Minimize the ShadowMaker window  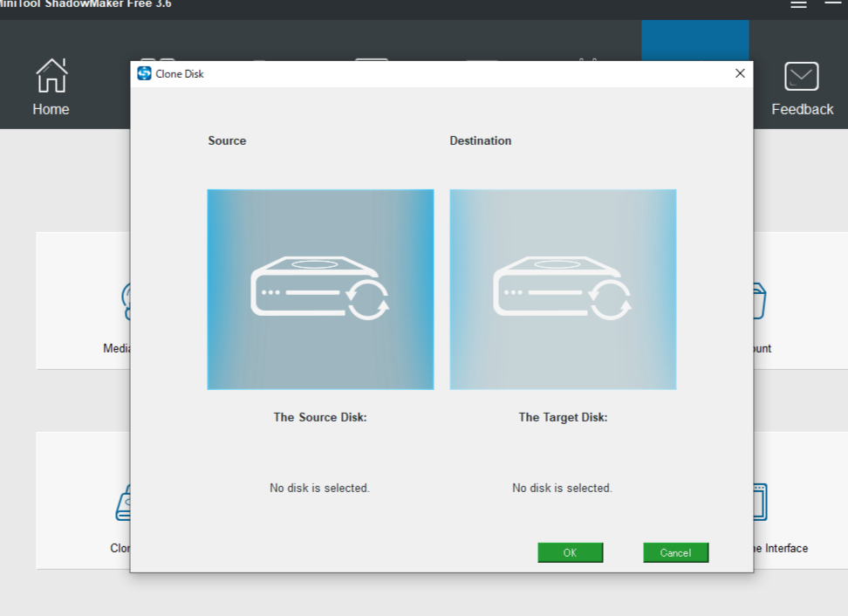click(x=831, y=4)
